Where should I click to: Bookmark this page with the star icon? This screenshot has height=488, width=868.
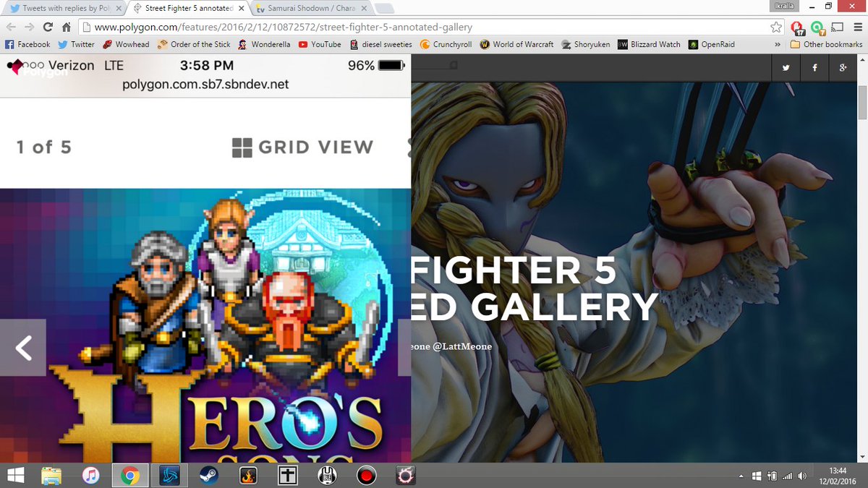[x=776, y=27]
